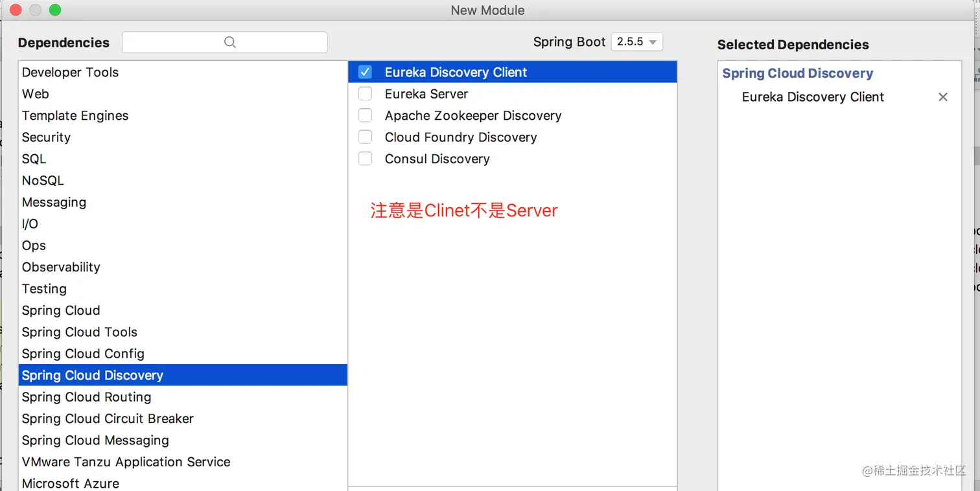The image size is (980, 491).
Task: Select the I/O category
Action: (183, 224)
